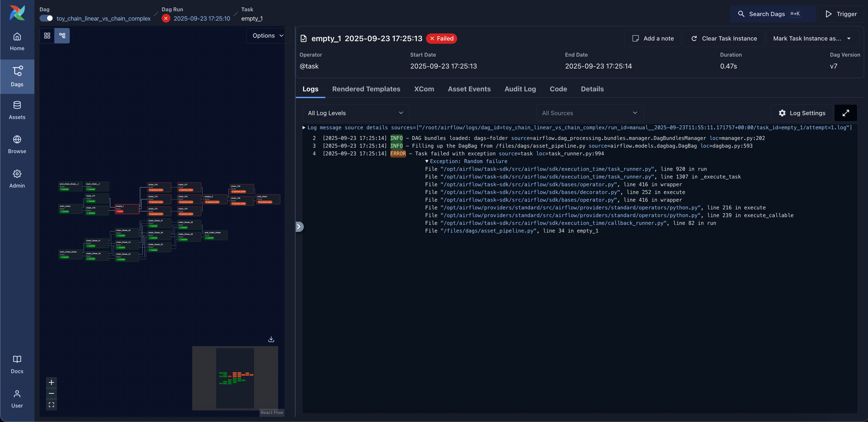Click the Clear Task Instance button

point(723,38)
